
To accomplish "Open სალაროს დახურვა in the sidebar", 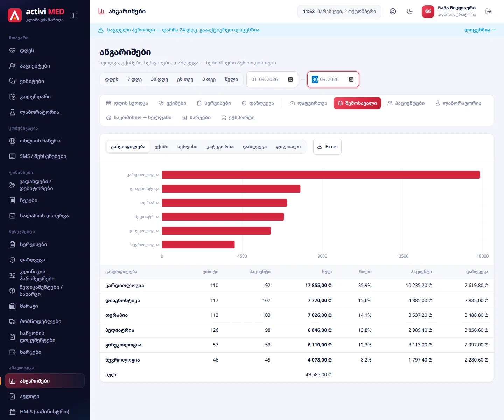I will [x=45, y=216].
